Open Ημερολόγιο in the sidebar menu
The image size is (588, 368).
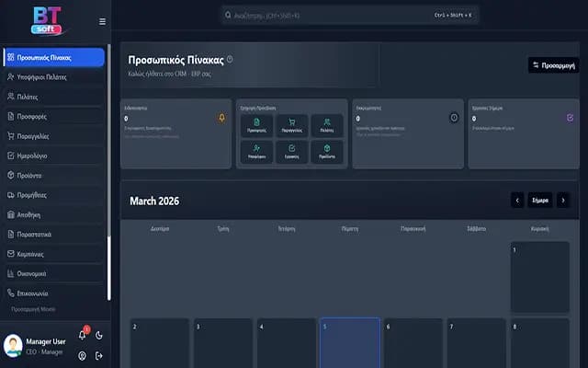click(x=54, y=155)
